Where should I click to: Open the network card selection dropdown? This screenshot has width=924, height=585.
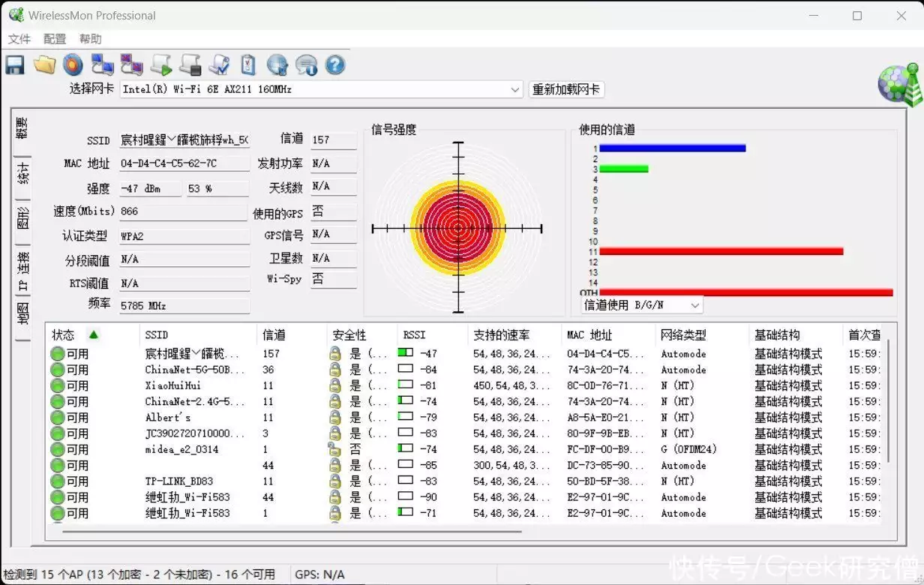pos(515,89)
